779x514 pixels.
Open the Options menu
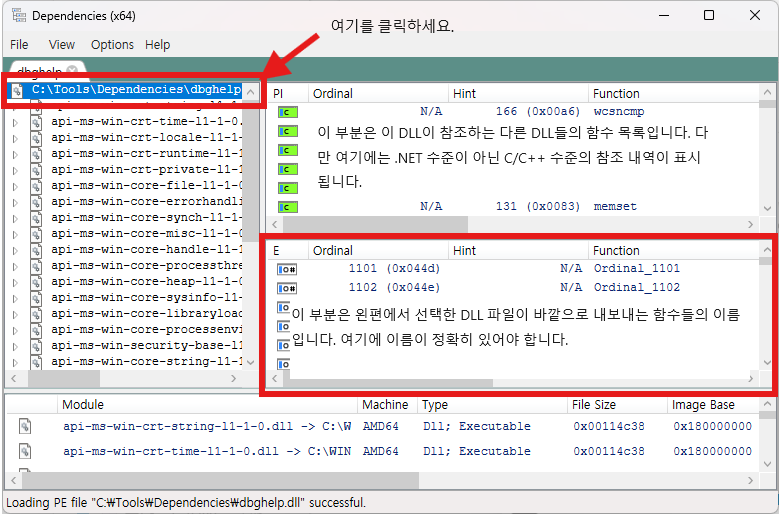(x=112, y=45)
